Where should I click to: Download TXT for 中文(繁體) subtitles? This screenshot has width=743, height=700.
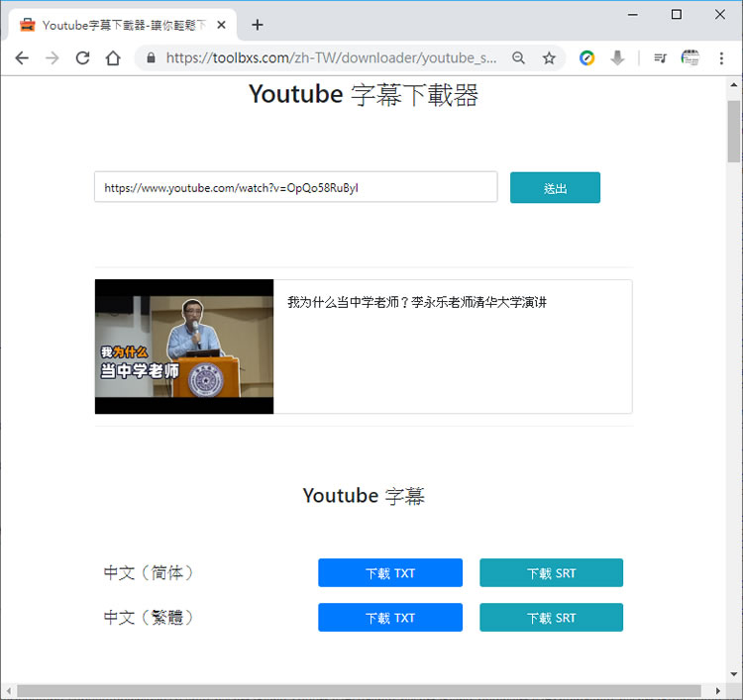click(x=390, y=617)
